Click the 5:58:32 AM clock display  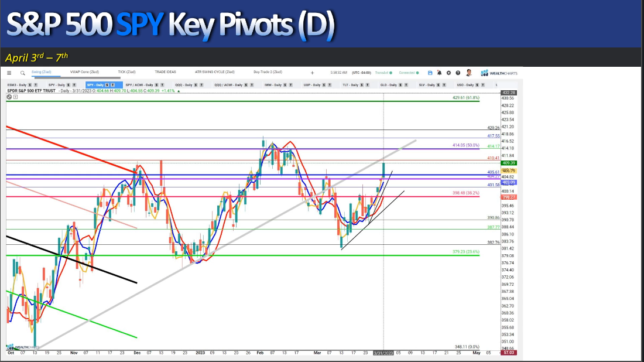pos(339,73)
